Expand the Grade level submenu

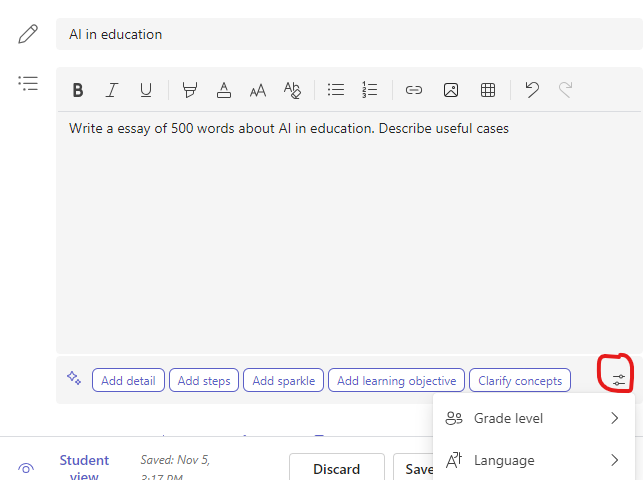click(x=533, y=418)
